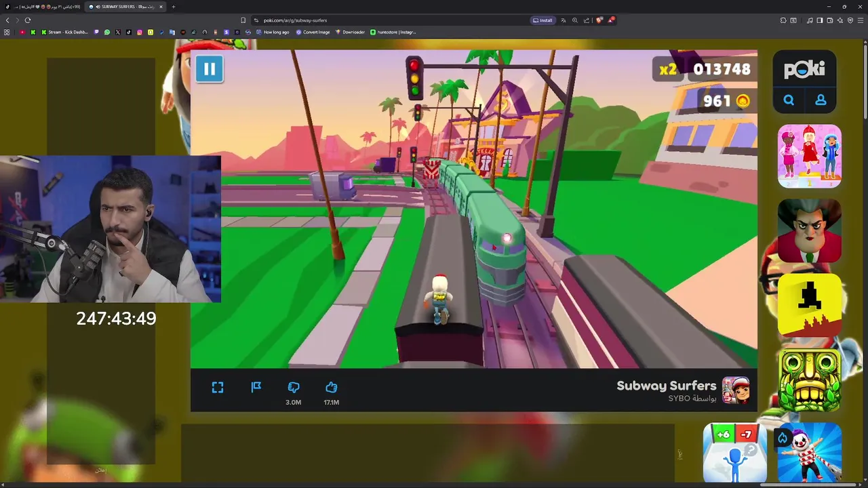Open the zoom magnifier in address bar
Screen dimensions: 868x488
(x=575, y=20)
